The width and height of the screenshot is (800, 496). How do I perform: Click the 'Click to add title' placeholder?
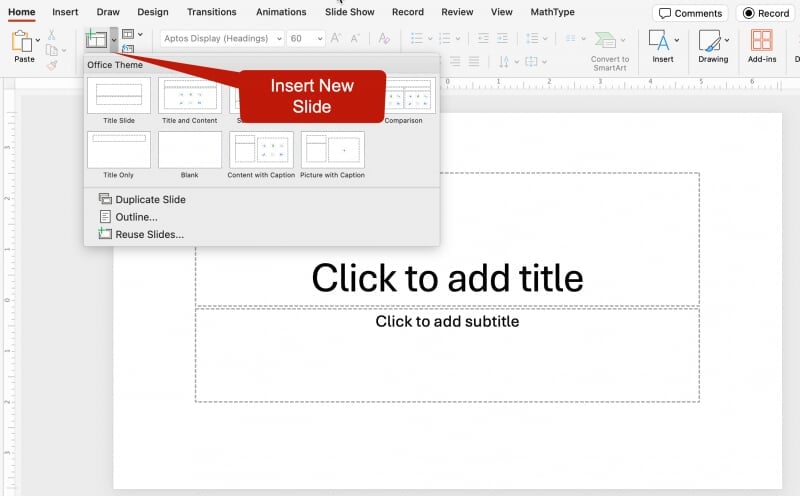click(447, 278)
